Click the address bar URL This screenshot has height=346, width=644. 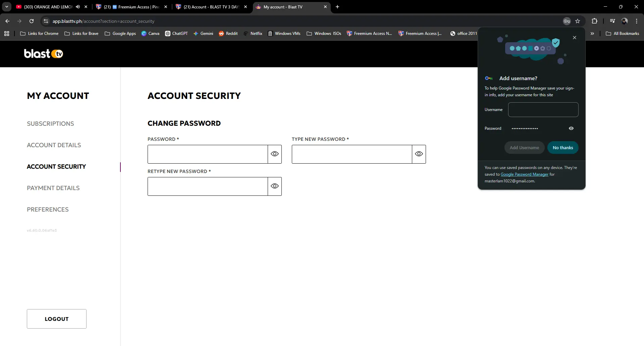[x=103, y=21]
